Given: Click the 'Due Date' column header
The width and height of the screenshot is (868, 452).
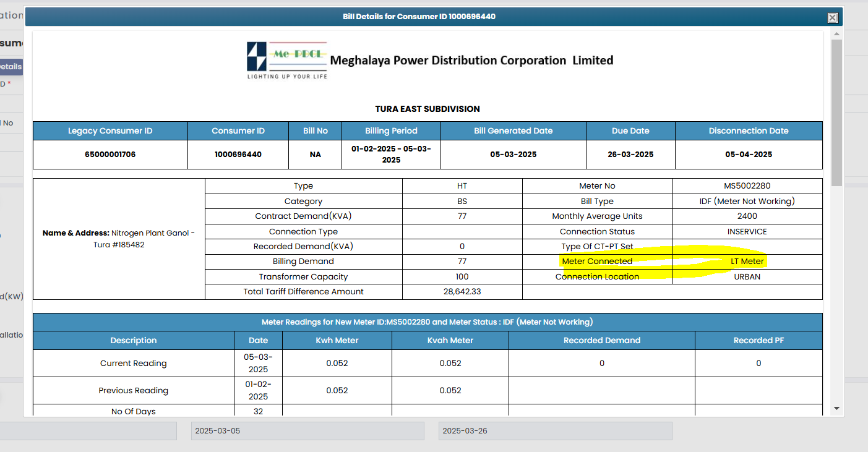Looking at the screenshot, I should [630, 131].
